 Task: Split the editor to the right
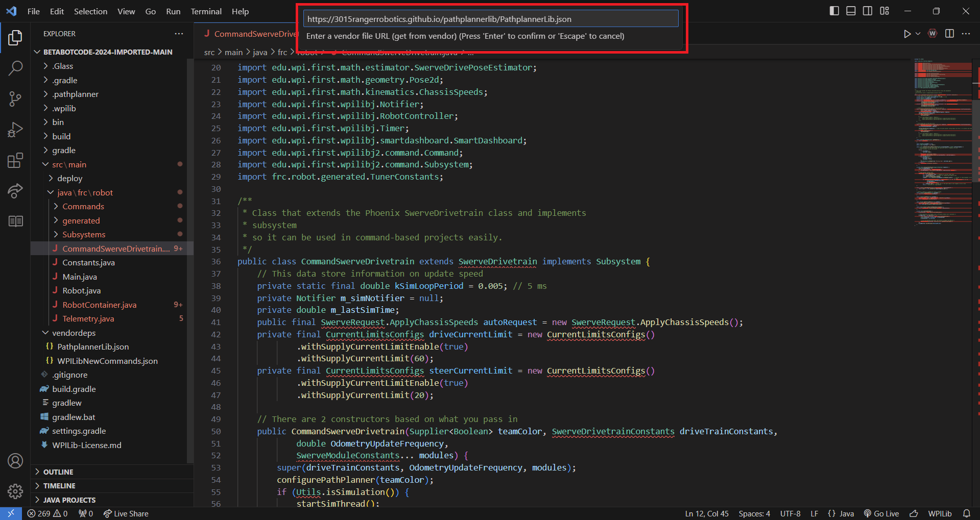tap(949, 34)
